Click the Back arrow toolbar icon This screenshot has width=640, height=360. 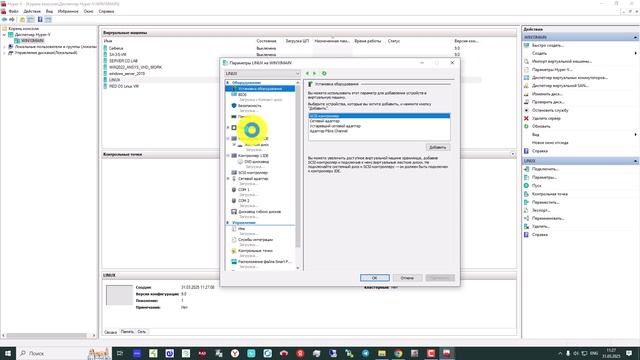tap(4, 20)
